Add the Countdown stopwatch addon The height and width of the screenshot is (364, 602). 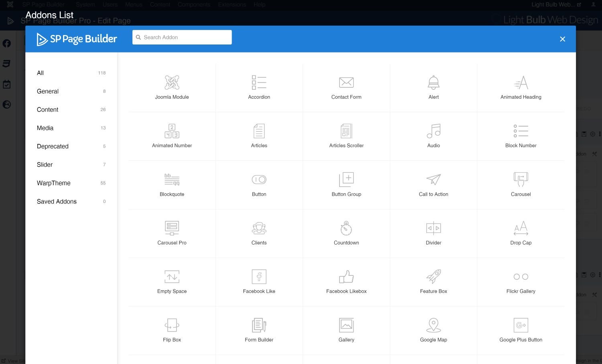pyautogui.click(x=346, y=229)
